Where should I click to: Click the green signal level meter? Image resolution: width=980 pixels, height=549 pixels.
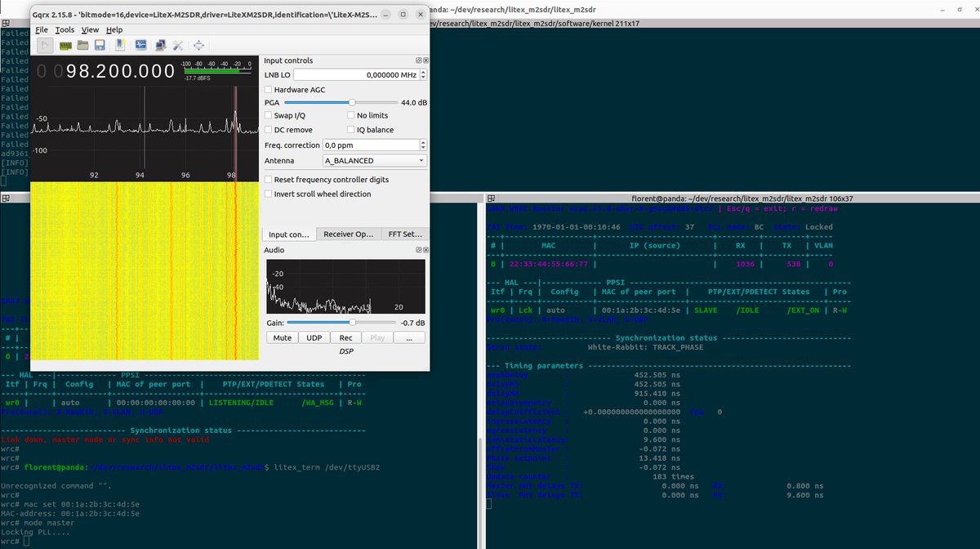[x=216, y=71]
